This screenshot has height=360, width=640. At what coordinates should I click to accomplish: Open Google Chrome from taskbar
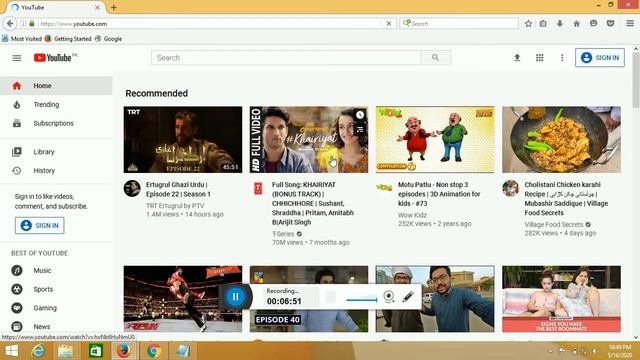(153, 351)
